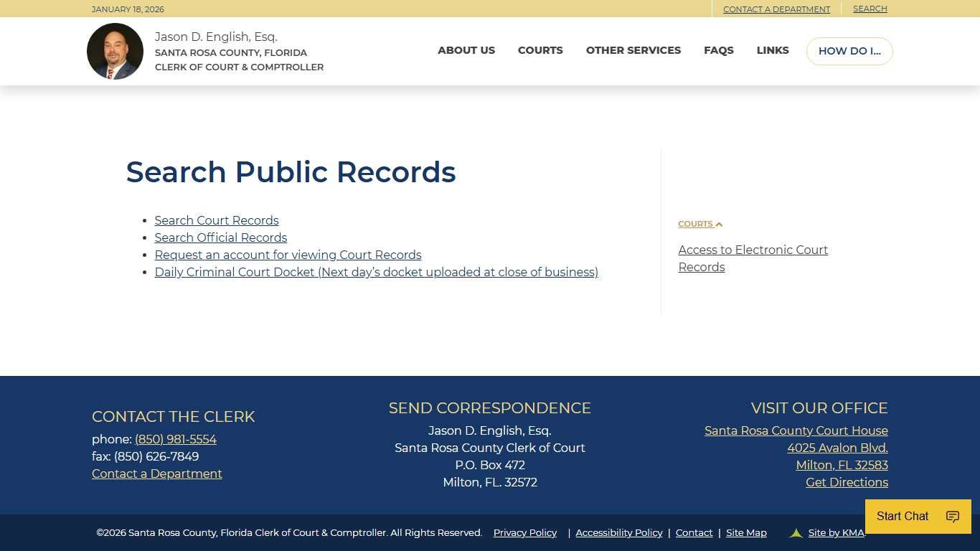
Task: Open Search Court Records
Action: pyautogui.click(x=217, y=220)
